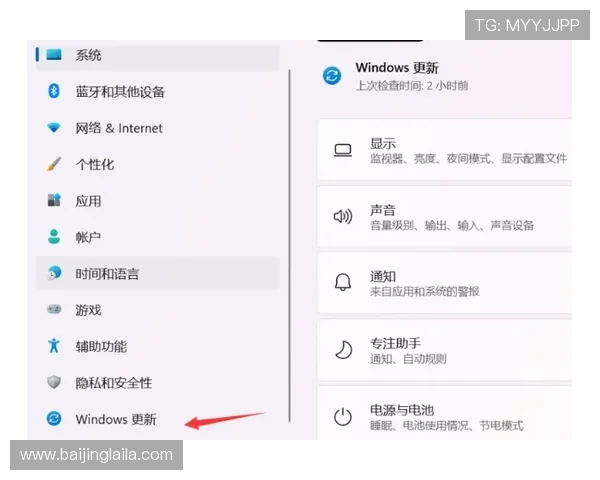The width and height of the screenshot is (600, 480).
Task: Go to 个性化 settings
Action: tap(158, 164)
